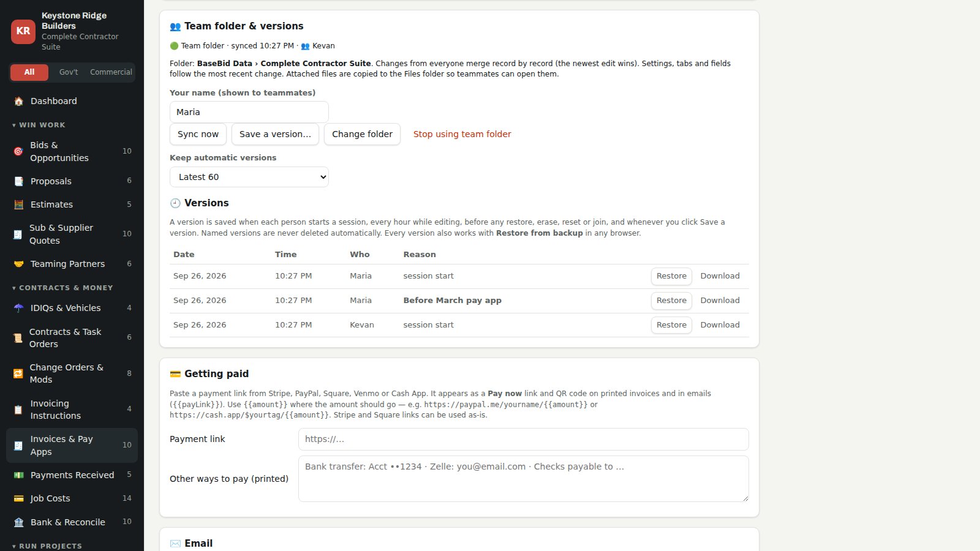
Task: Click the Change folder button
Action: coord(362,134)
